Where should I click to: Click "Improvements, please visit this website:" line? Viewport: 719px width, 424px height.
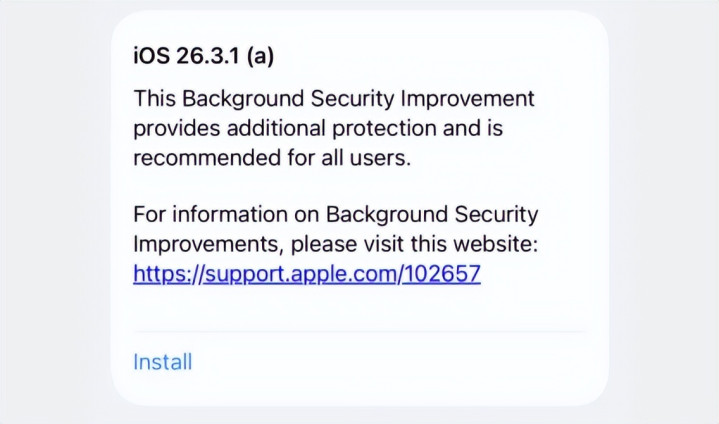(x=336, y=244)
